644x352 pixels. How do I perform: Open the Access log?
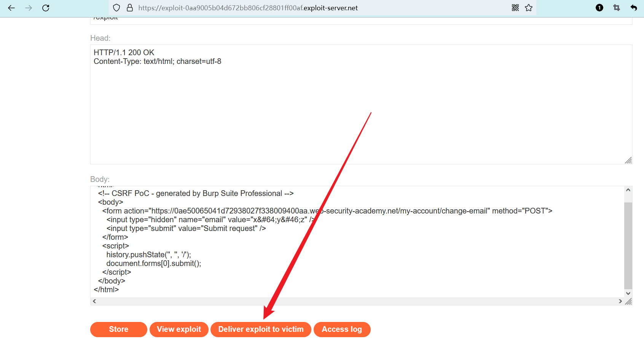(342, 329)
